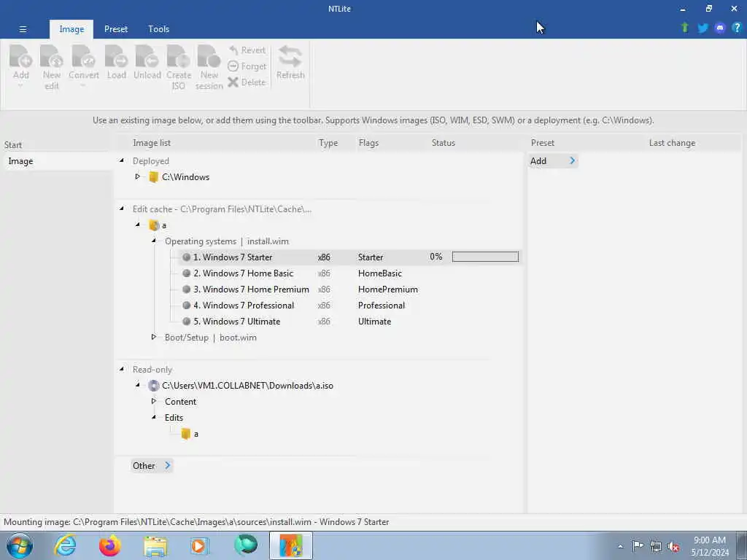This screenshot has width=747, height=560.
Task: Switch to the Tools ribbon tab
Action: tap(158, 29)
